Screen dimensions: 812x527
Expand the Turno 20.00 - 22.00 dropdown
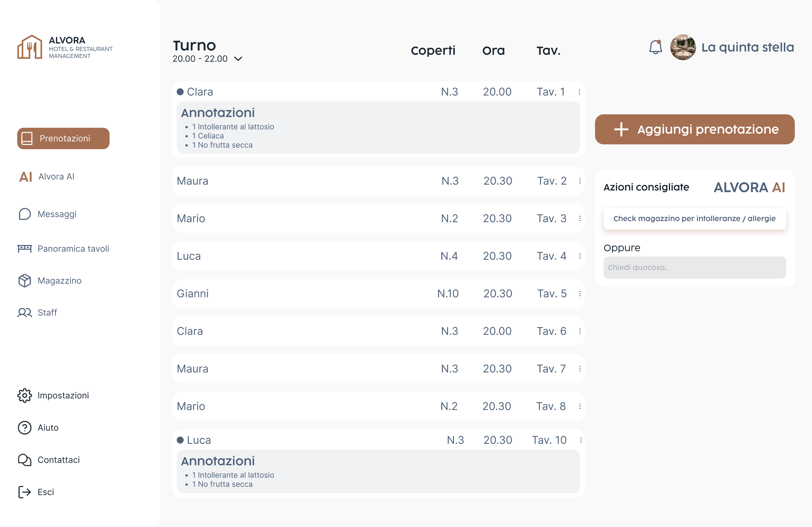238,59
